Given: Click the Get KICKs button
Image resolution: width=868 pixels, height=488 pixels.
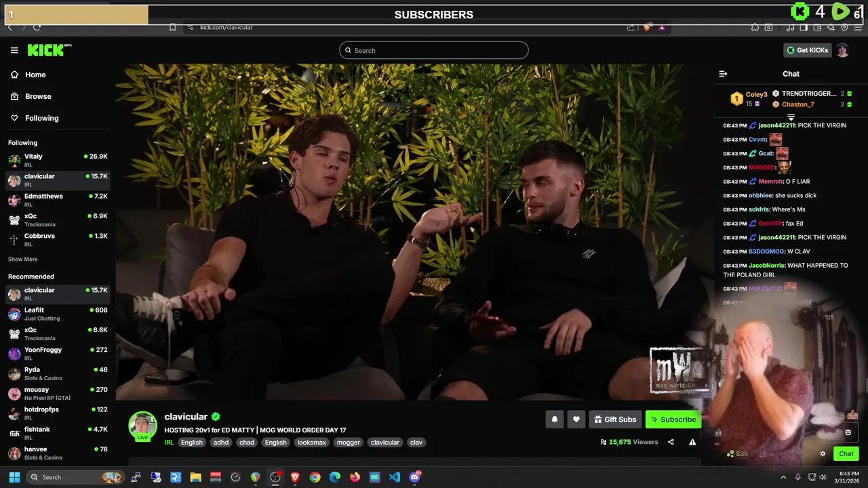Looking at the screenshot, I should pos(807,50).
